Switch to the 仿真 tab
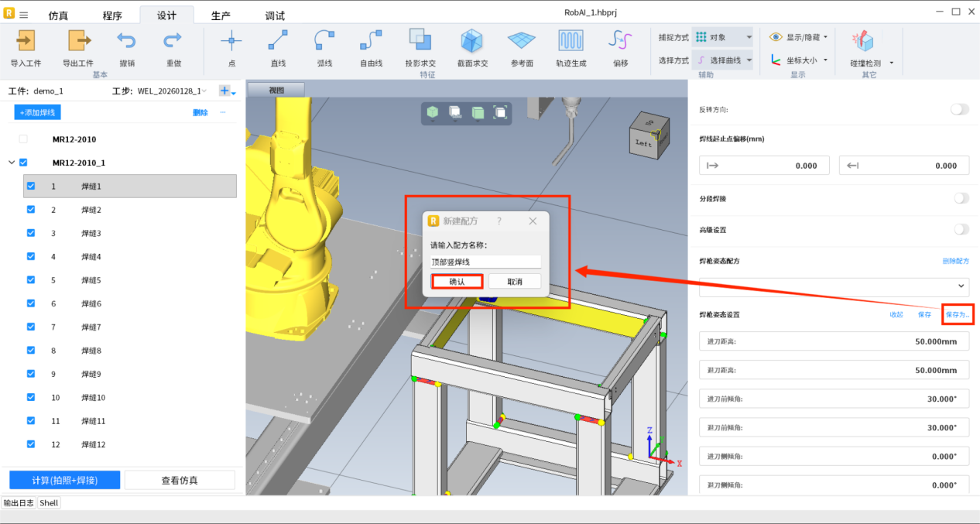 click(x=58, y=15)
